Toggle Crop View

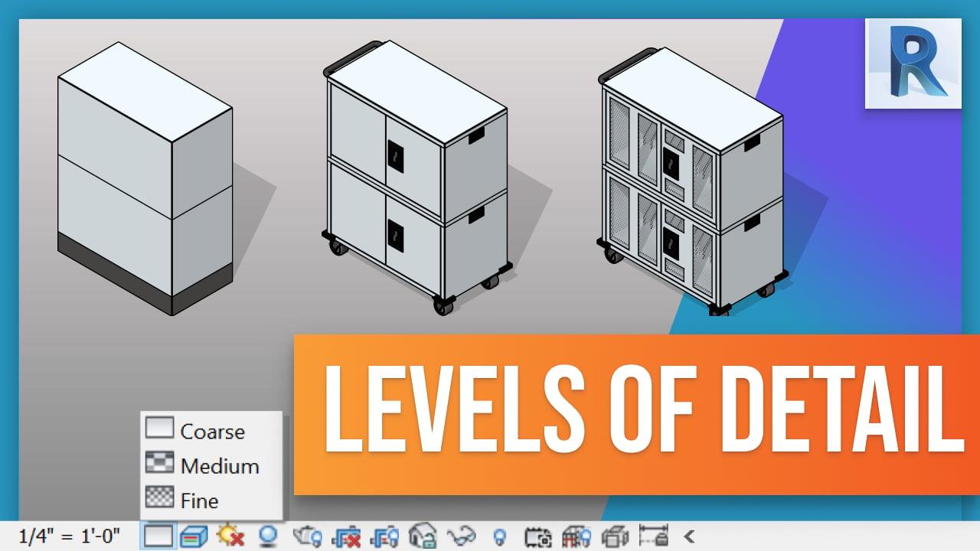pyautogui.click(x=348, y=536)
